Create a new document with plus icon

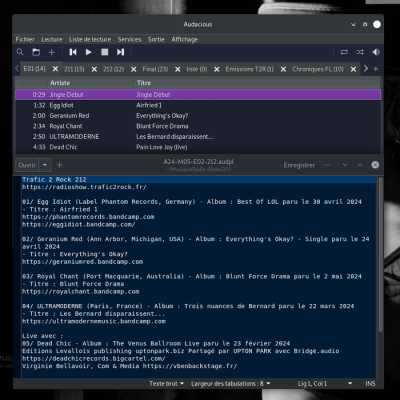coord(60,165)
